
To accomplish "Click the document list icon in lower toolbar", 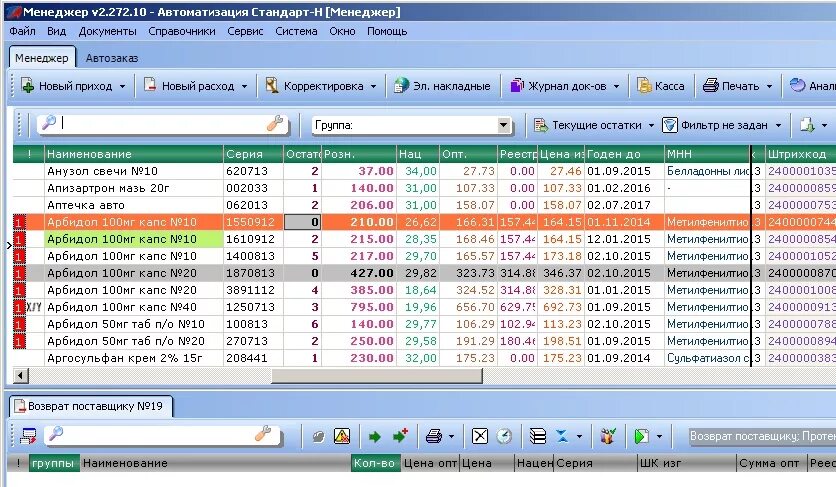I will 28,436.
